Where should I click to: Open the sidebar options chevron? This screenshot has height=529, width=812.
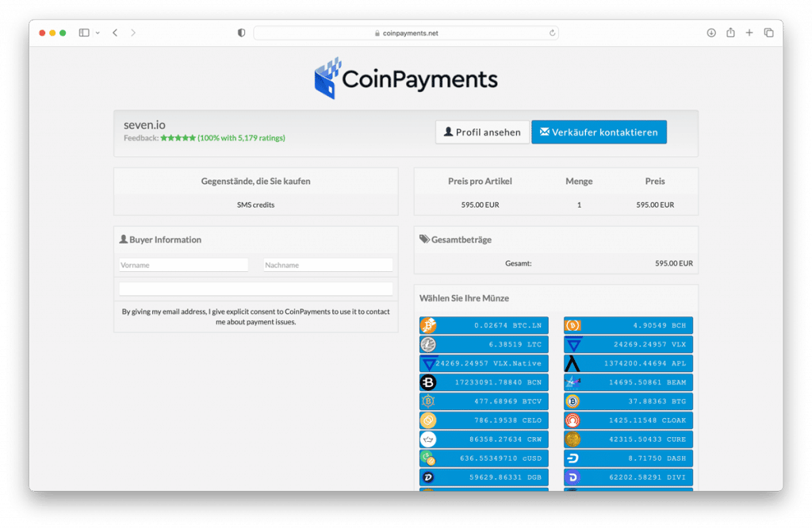click(97, 33)
